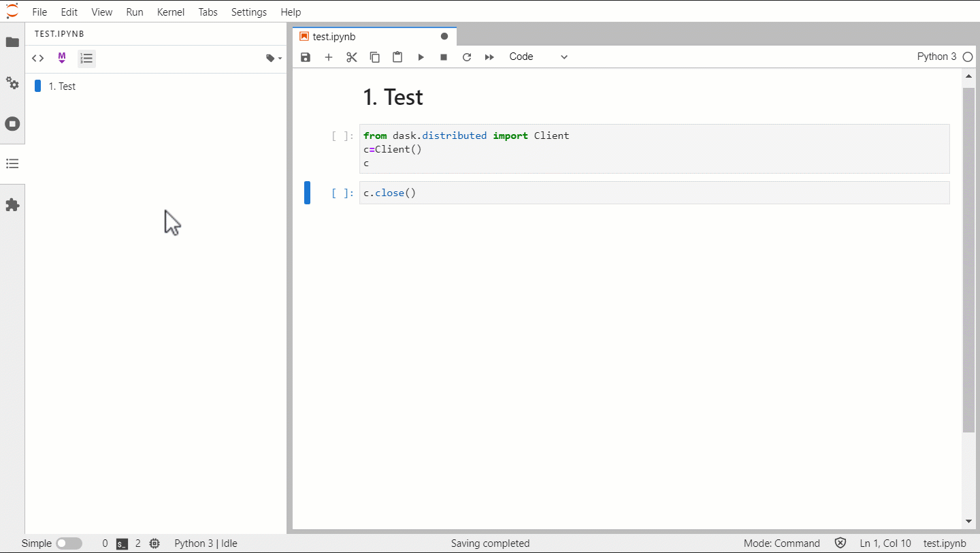Click the kernel chip icon in status bar

[x=154, y=543]
